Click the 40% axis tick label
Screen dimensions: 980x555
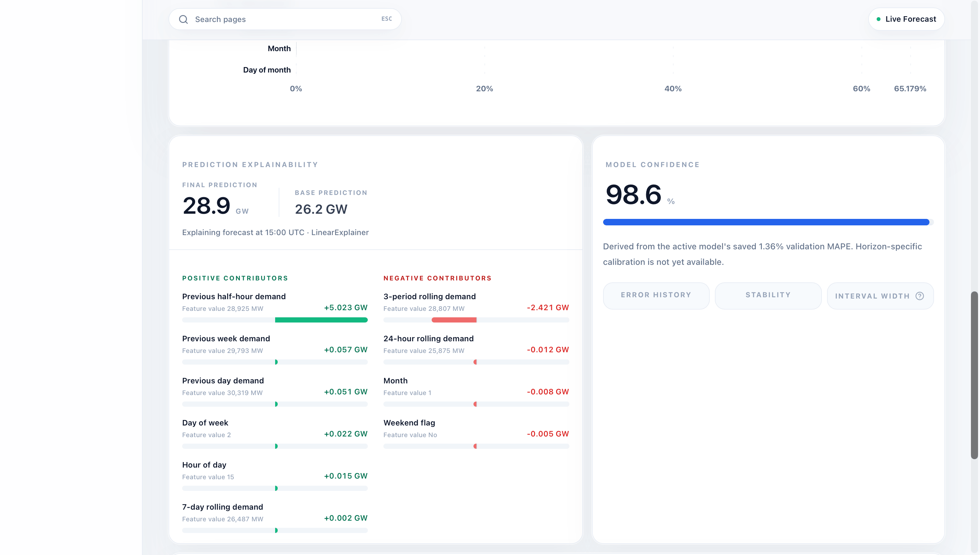[673, 88]
